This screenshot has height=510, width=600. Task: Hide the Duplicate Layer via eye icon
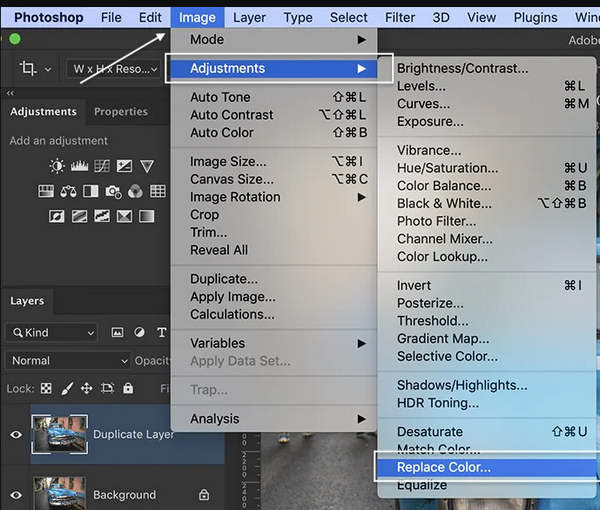click(16, 435)
